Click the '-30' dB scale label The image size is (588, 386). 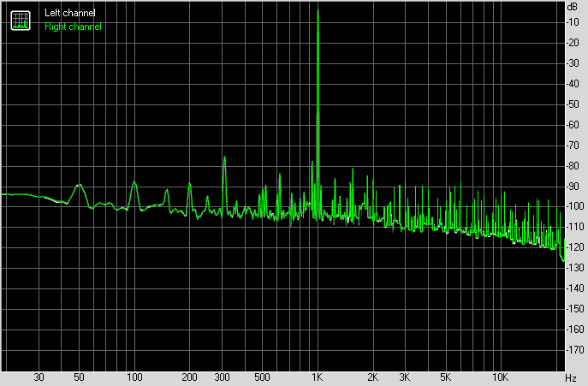point(573,63)
